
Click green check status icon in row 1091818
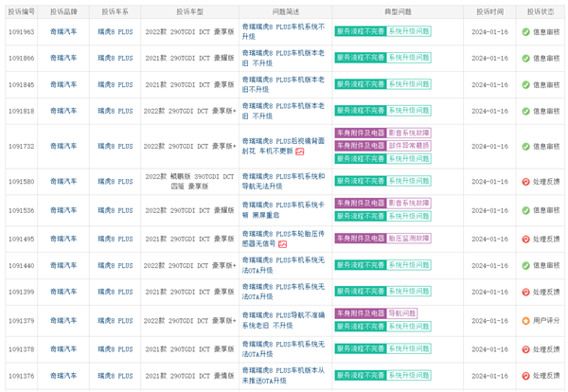pyautogui.click(x=525, y=111)
